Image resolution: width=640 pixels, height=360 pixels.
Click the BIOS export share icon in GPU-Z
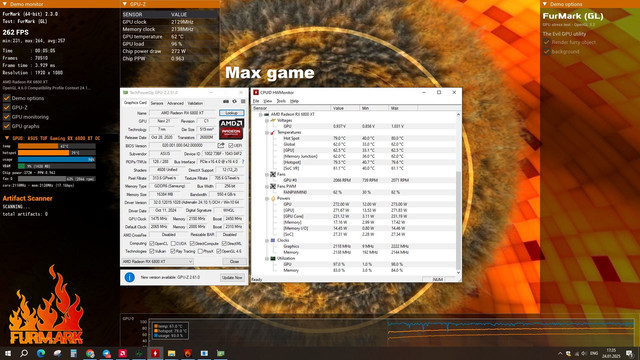pyautogui.click(x=221, y=145)
